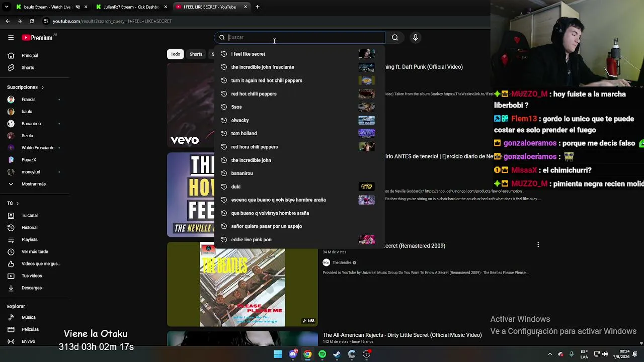The height and width of the screenshot is (362, 644).
Task: Go back using browser back arrow
Action: 8,21
